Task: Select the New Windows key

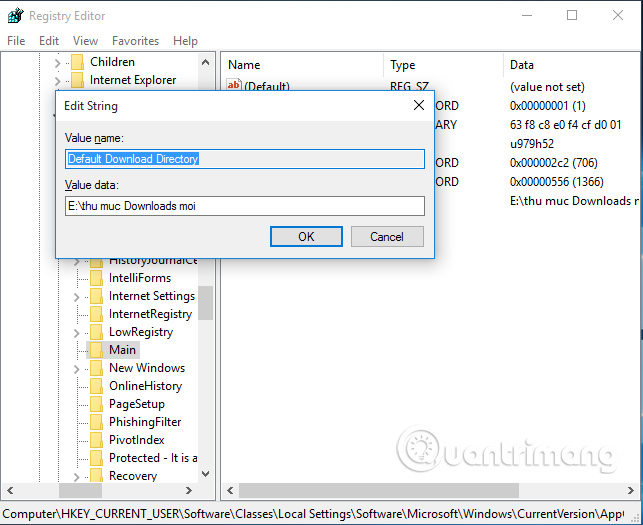Action: 147,368
